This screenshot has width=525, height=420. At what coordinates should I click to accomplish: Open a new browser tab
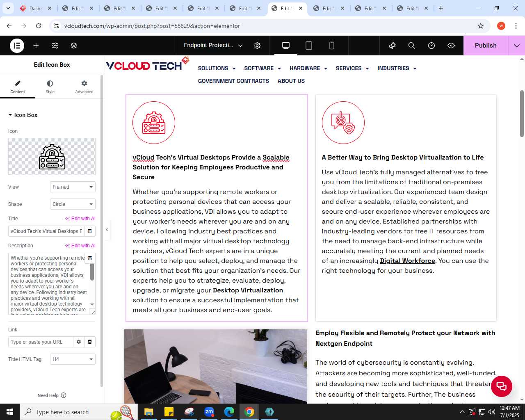pos(441,8)
